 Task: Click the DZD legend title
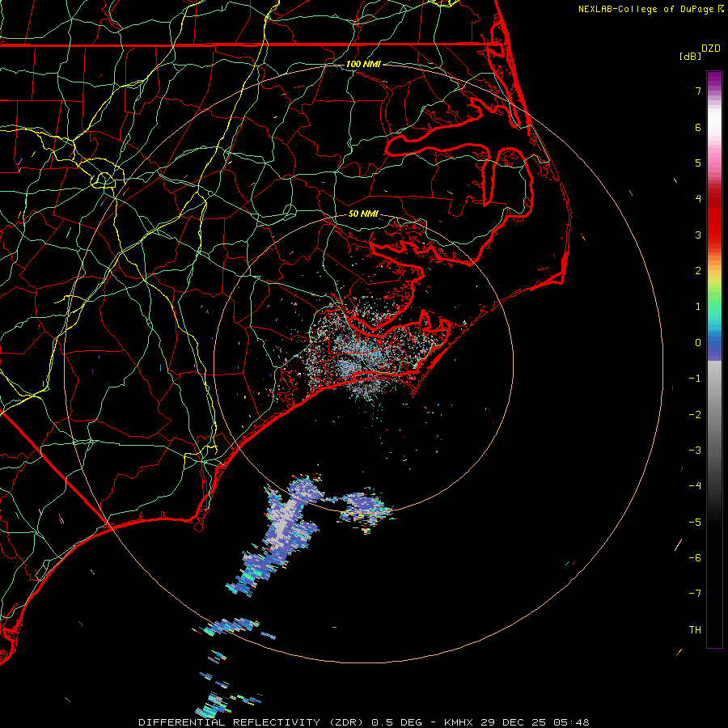click(x=711, y=49)
